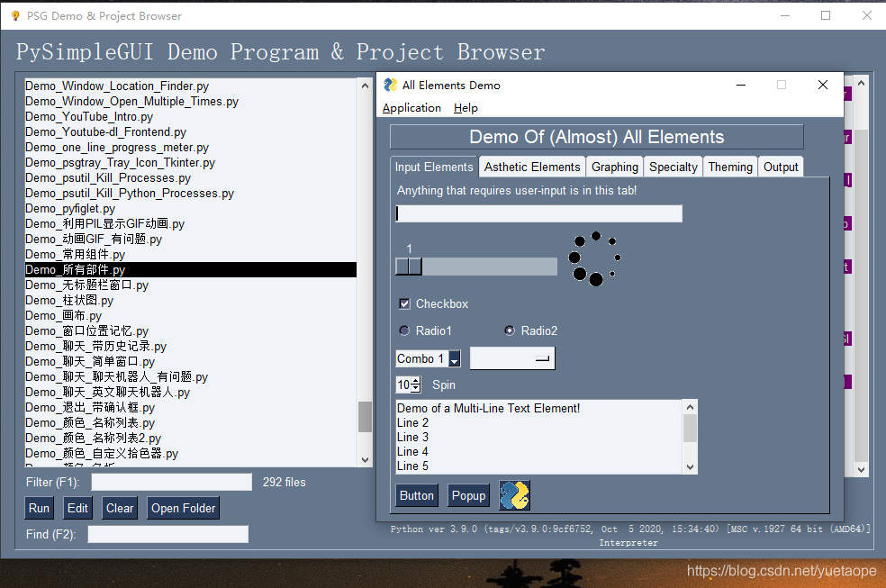This screenshot has height=588, width=886.
Task: Close the All Elements Demo window
Action: tap(823, 85)
